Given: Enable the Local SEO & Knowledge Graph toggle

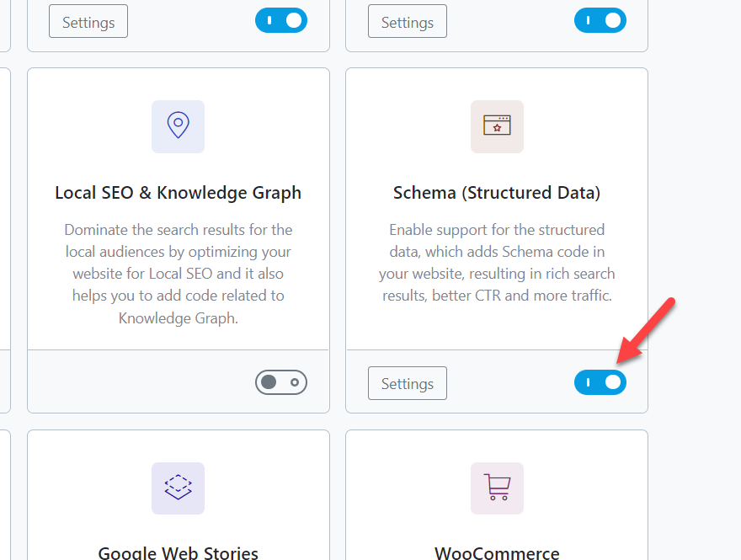Looking at the screenshot, I should tap(281, 382).
